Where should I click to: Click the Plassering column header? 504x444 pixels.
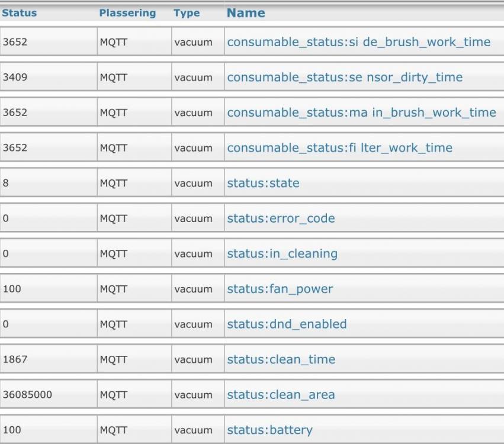127,13
